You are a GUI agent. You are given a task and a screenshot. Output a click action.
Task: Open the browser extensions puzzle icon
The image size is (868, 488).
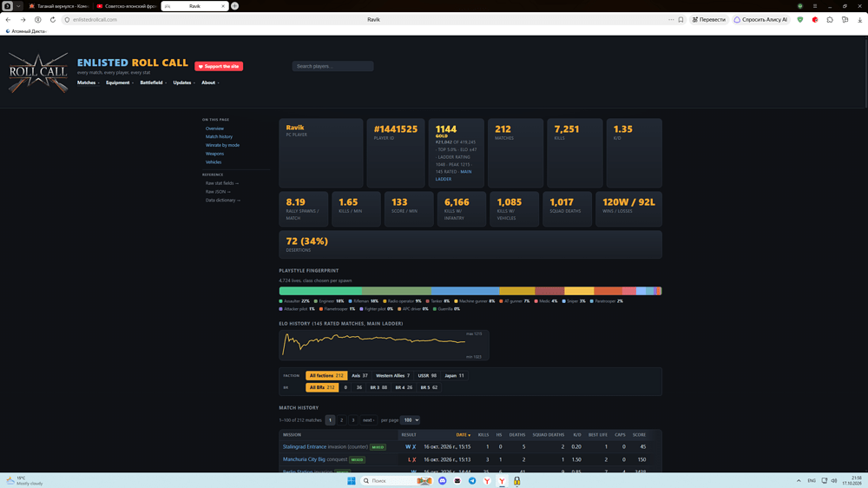830,19
